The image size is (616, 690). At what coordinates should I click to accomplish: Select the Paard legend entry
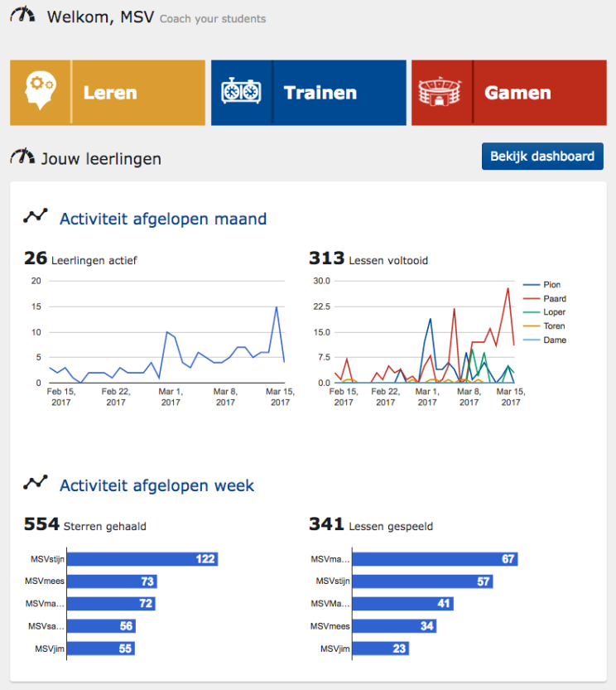tap(545, 299)
